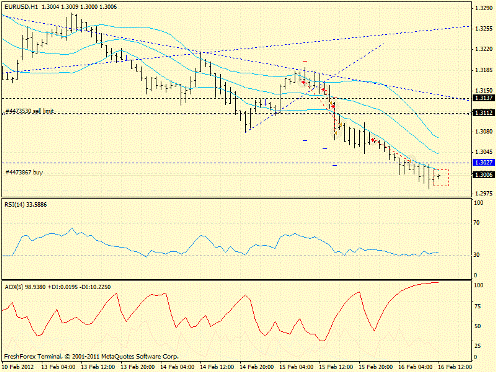Click the black 1.3112 price tag

click(484, 113)
